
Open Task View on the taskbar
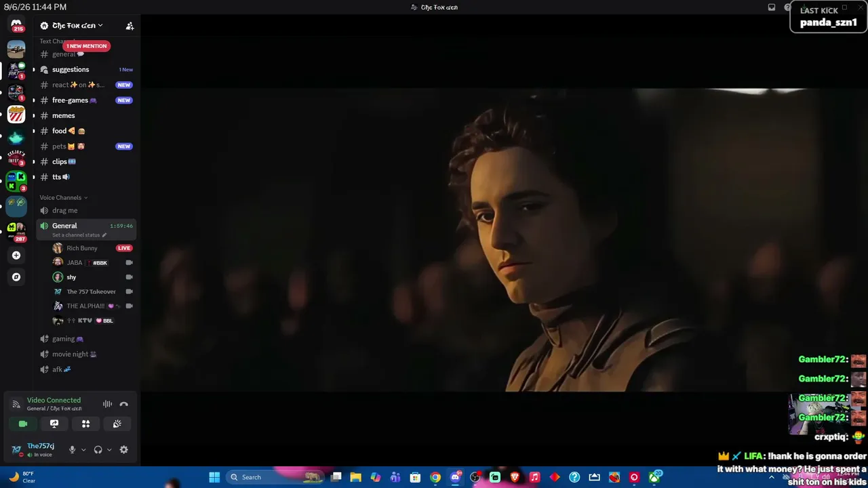pyautogui.click(x=336, y=477)
